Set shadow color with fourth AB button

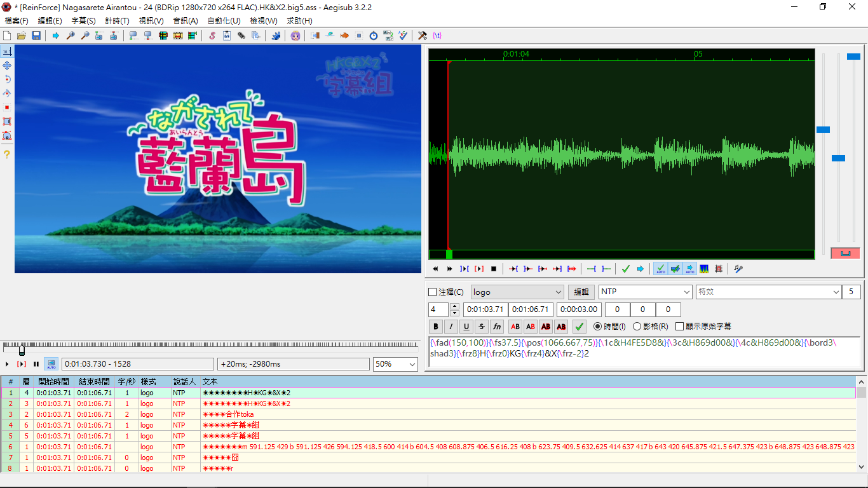561,327
